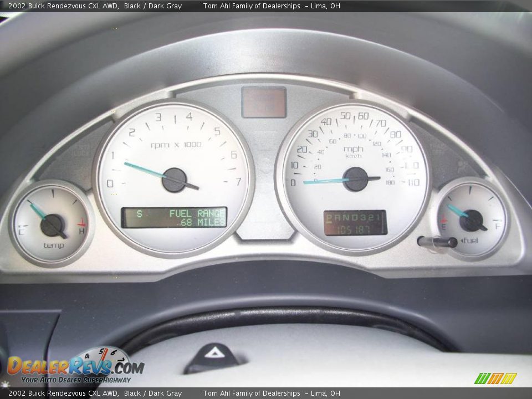Click the 'temp' label under gauge
This screenshot has height=399, width=532.
(x=53, y=245)
